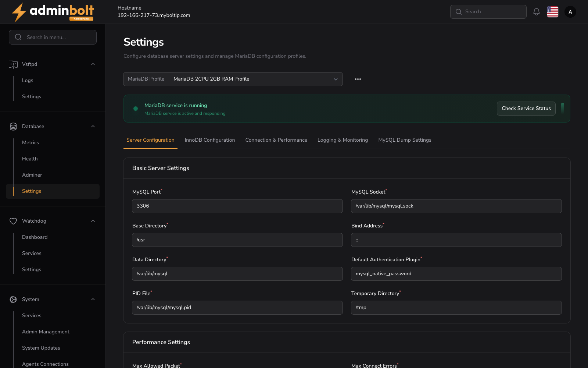The image size is (588, 368).
Task: Collapse the Vsftpd section
Action: click(x=93, y=64)
